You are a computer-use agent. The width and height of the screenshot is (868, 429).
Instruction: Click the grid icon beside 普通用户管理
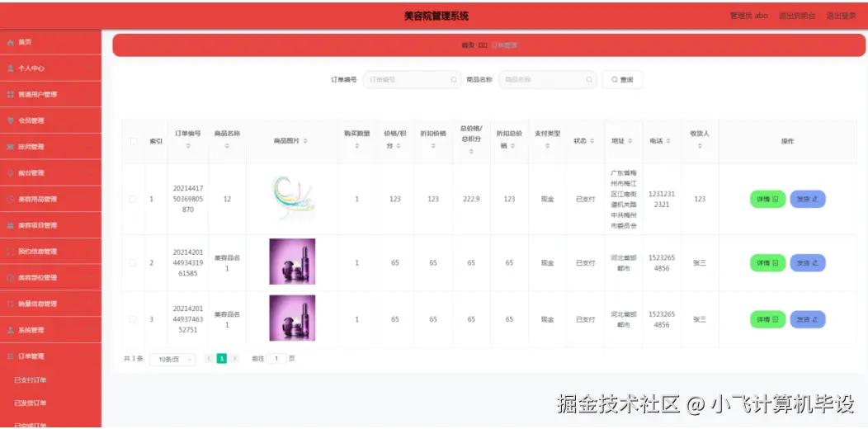10,95
